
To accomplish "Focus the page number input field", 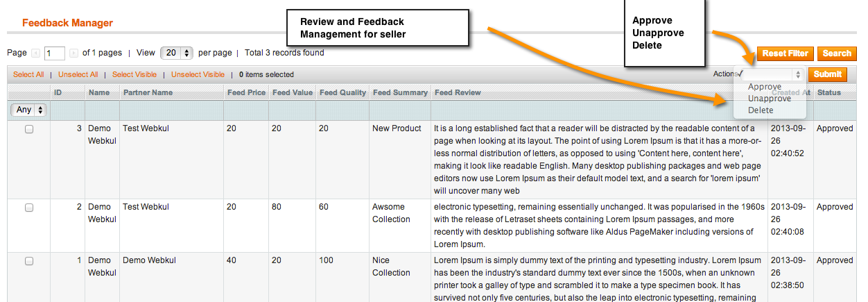I will coord(55,53).
